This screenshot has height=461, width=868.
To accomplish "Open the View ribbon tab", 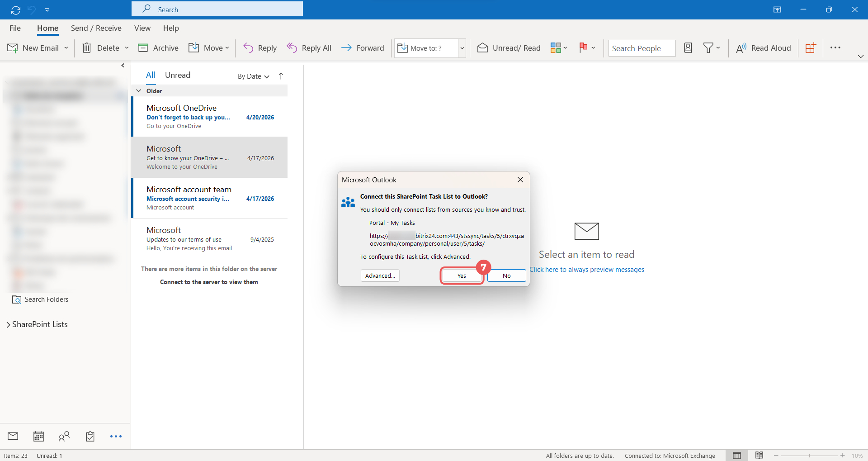I will (x=142, y=28).
